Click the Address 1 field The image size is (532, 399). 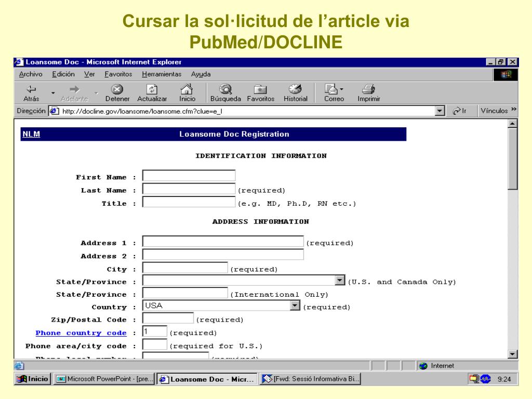pyautogui.click(x=223, y=242)
